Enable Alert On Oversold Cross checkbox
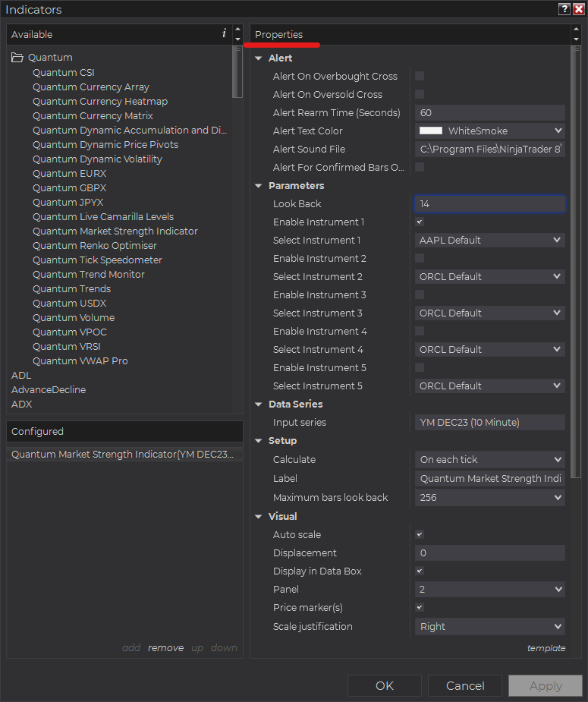Viewport: 588px width, 702px height. point(420,94)
